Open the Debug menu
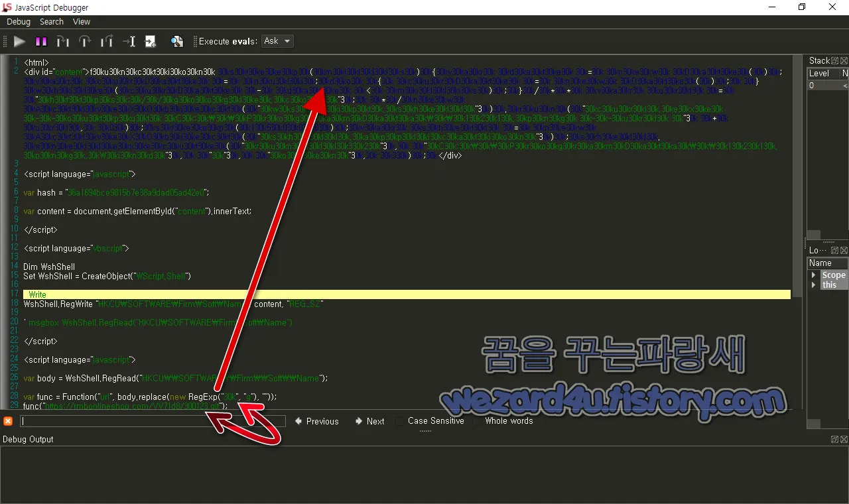Screen dimensions: 849x504 tap(19, 22)
